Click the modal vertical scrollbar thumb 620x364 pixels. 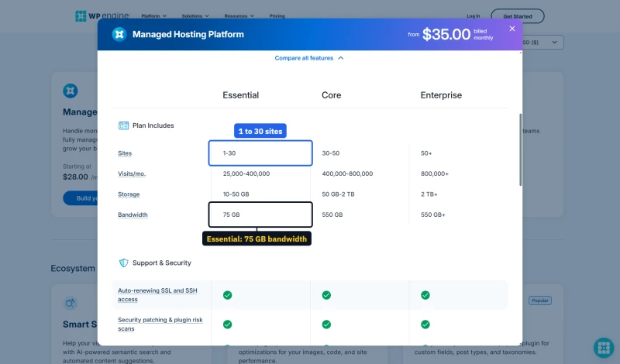(520, 149)
